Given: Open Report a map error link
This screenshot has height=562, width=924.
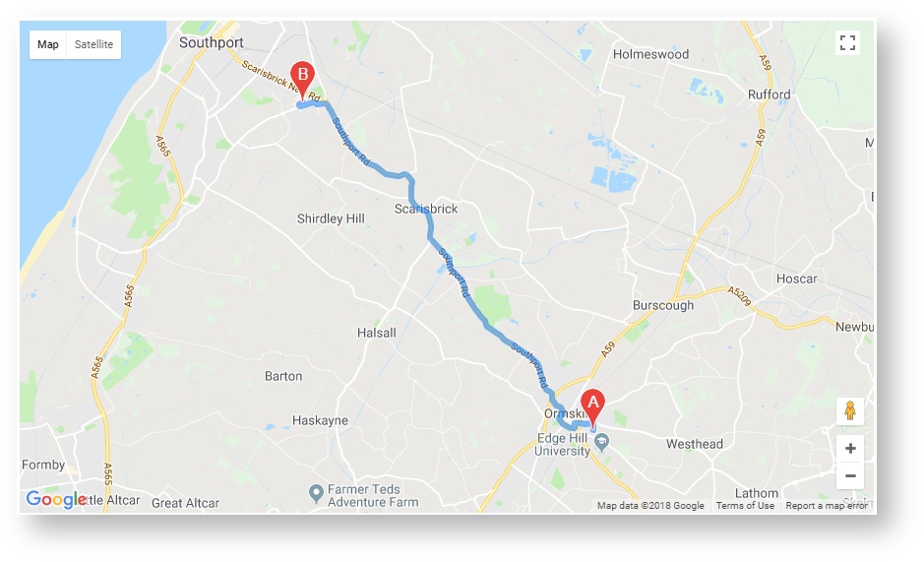Looking at the screenshot, I should pyautogui.click(x=827, y=505).
